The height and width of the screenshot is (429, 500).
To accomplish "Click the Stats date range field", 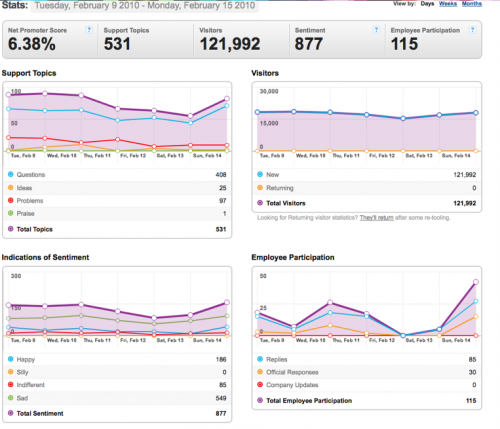I will pos(145,6).
